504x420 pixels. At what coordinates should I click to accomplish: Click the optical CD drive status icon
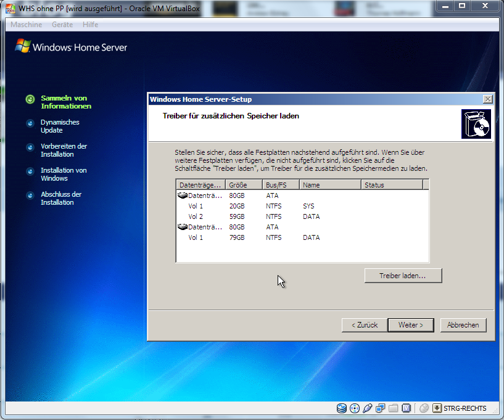[x=354, y=408]
